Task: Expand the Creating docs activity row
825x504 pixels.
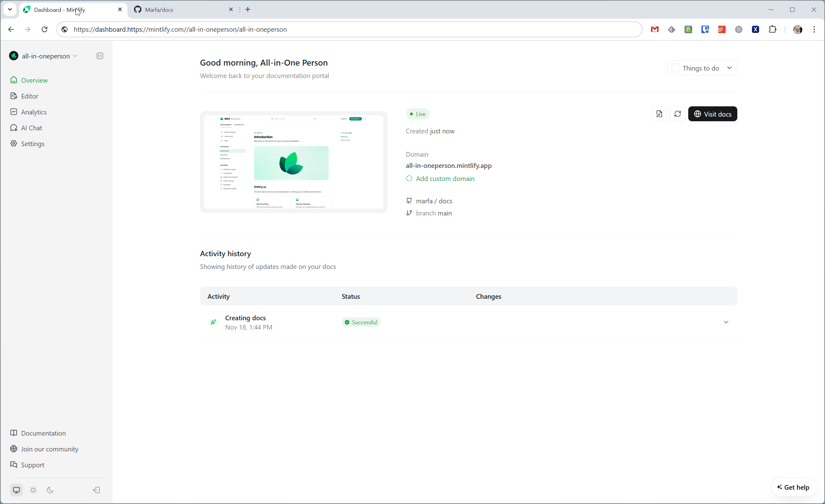Action: tap(726, 322)
